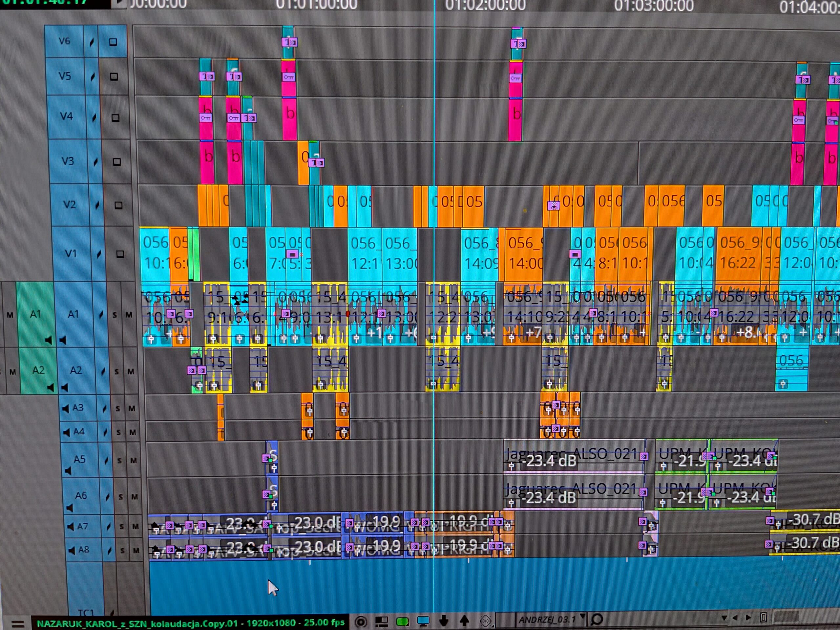Open the ANDRZEJ_03.1 timeline view dropdown
840x630 pixels.
point(583,616)
